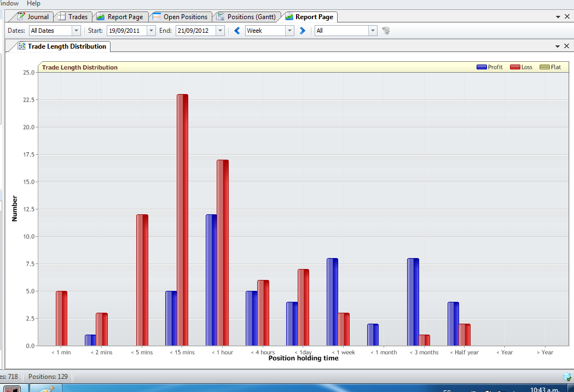Click the < 3 months axis label
The image size is (574, 392).
[424, 352]
